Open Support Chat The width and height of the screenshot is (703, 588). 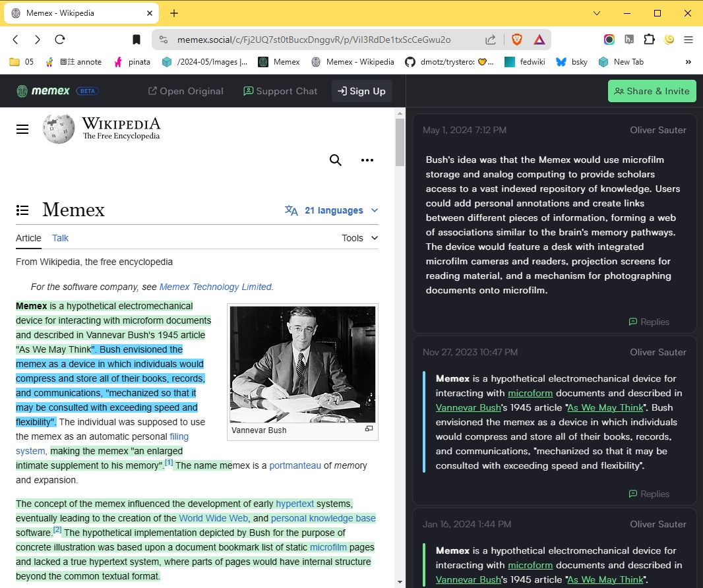point(280,91)
